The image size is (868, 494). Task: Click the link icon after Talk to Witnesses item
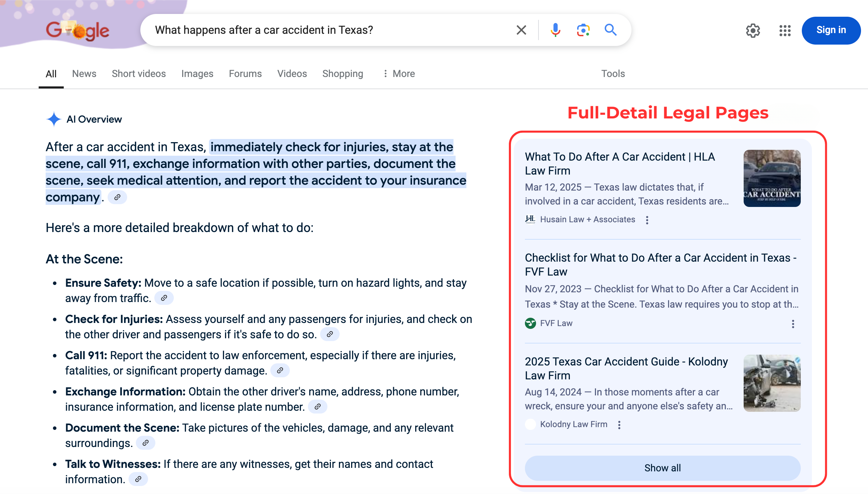coord(138,479)
